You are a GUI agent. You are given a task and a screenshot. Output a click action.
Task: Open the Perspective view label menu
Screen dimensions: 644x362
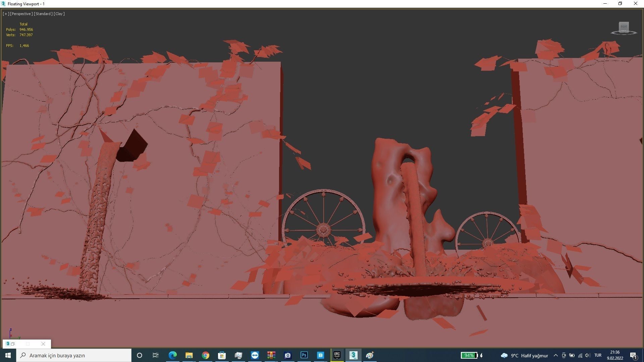(21, 14)
